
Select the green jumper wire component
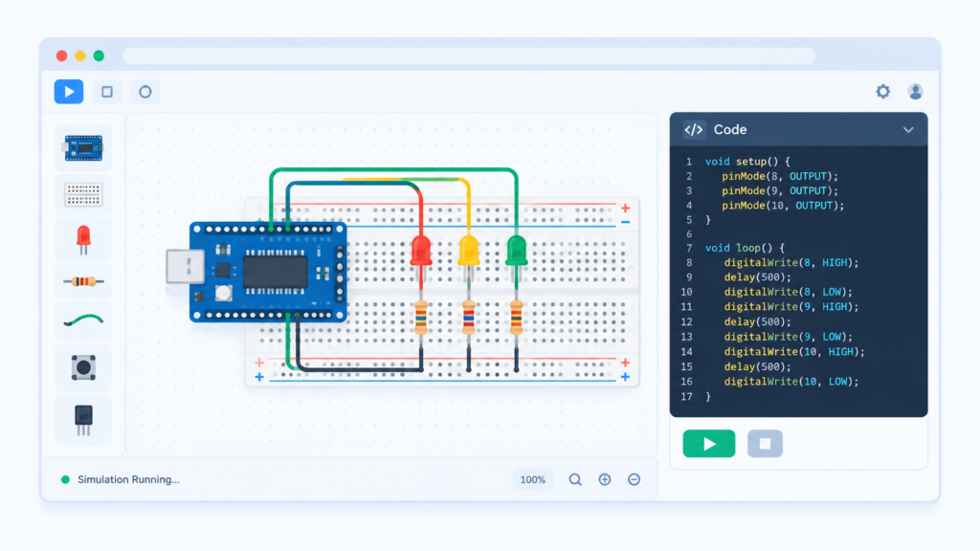(x=83, y=321)
